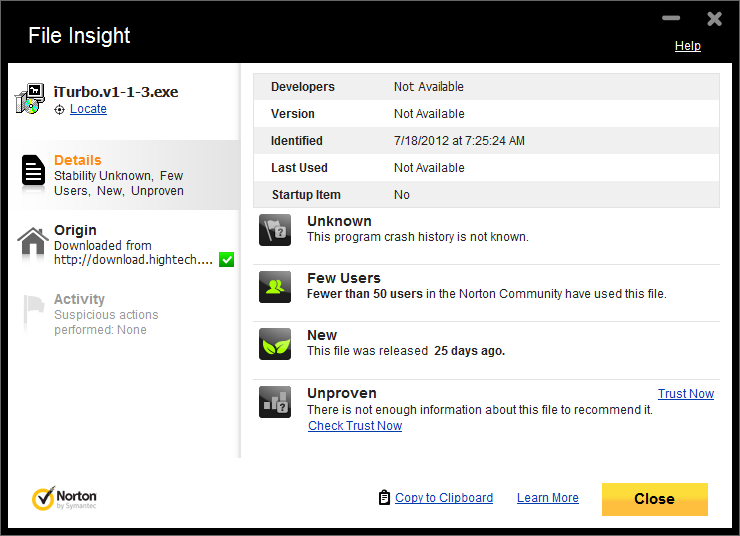Click the Learn More link
Image resolution: width=740 pixels, height=536 pixels.
coord(547,498)
